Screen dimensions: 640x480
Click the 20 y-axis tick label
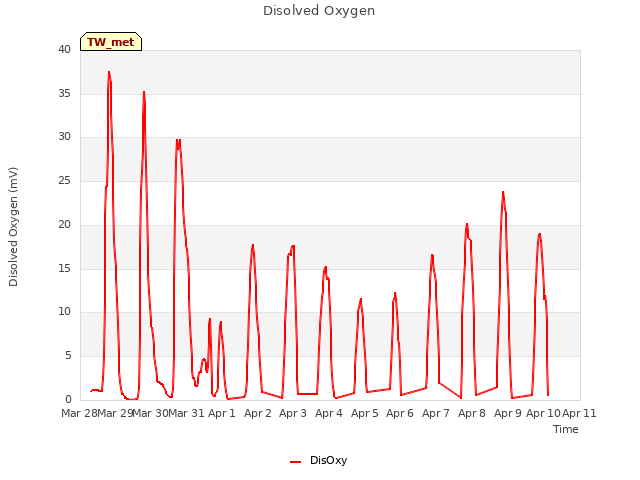(64, 224)
